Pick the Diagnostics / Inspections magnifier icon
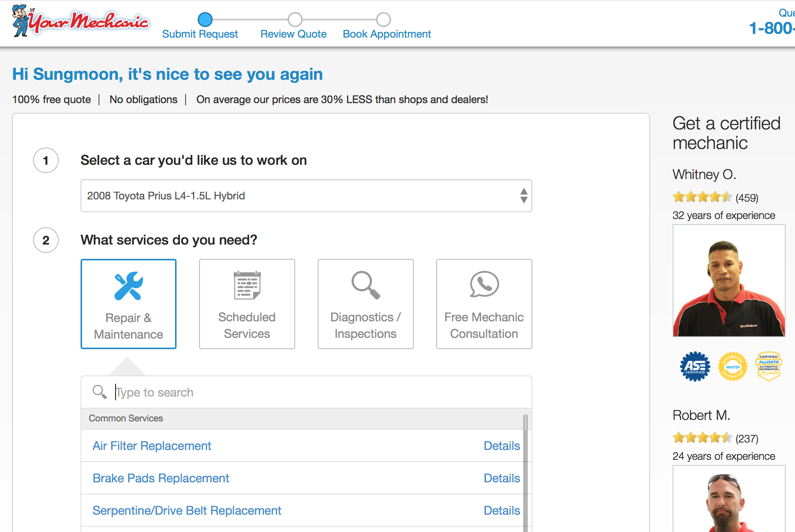This screenshot has width=795, height=532. (366, 285)
